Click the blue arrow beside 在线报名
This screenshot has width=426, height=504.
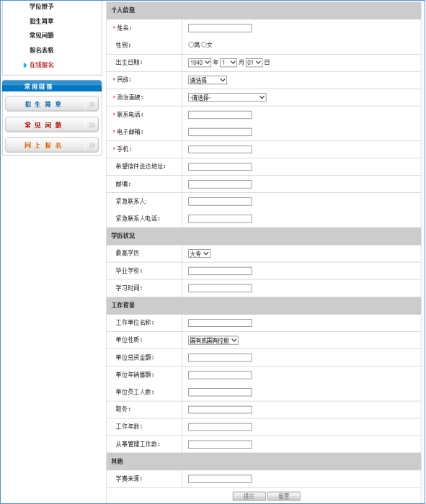tap(25, 65)
